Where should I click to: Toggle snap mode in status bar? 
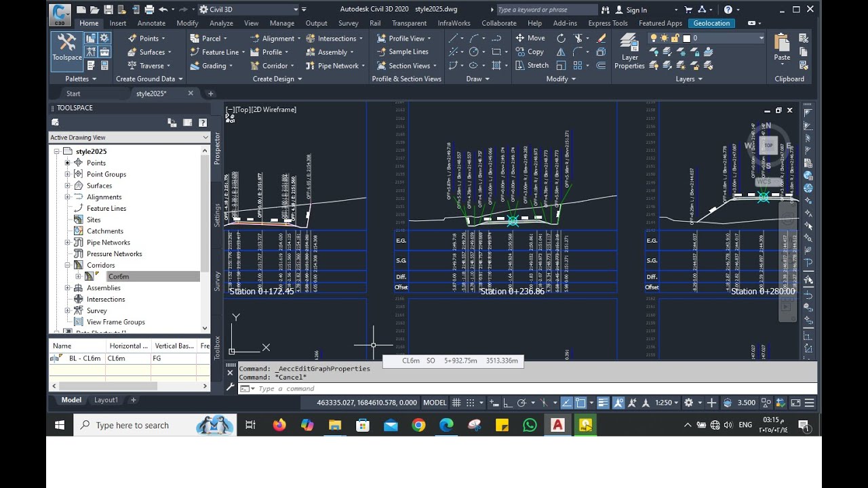[471, 403]
